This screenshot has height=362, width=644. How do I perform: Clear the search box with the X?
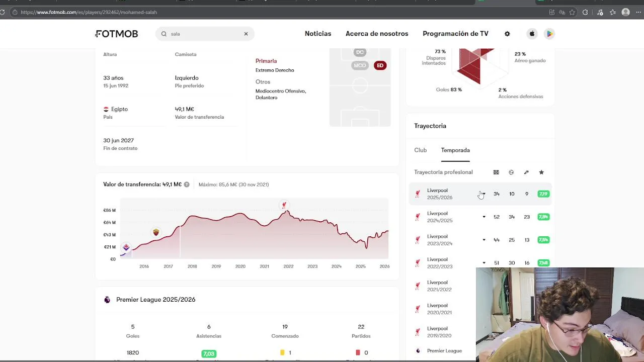[246, 34]
